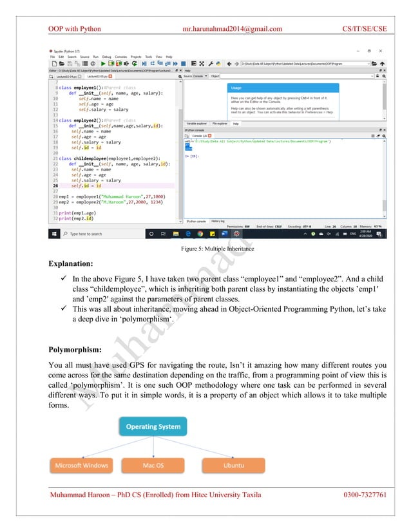Screen dimensions: 411x532
Task: Click code line 'print(emp2.id)'
Action: tap(76, 218)
